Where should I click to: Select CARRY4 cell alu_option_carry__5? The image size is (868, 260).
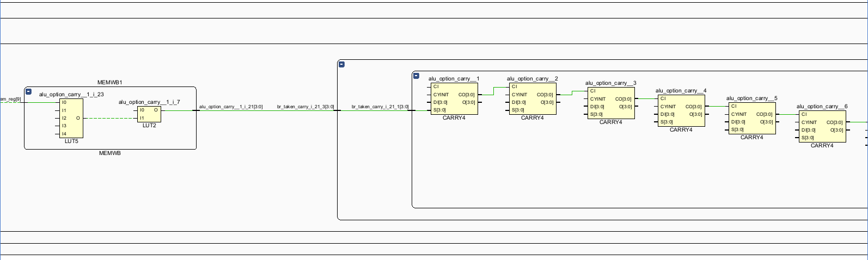point(751,118)
